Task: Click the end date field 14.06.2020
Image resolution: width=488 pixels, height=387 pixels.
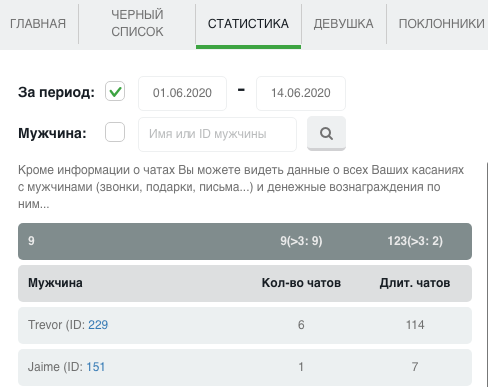Action: [301, 93]
